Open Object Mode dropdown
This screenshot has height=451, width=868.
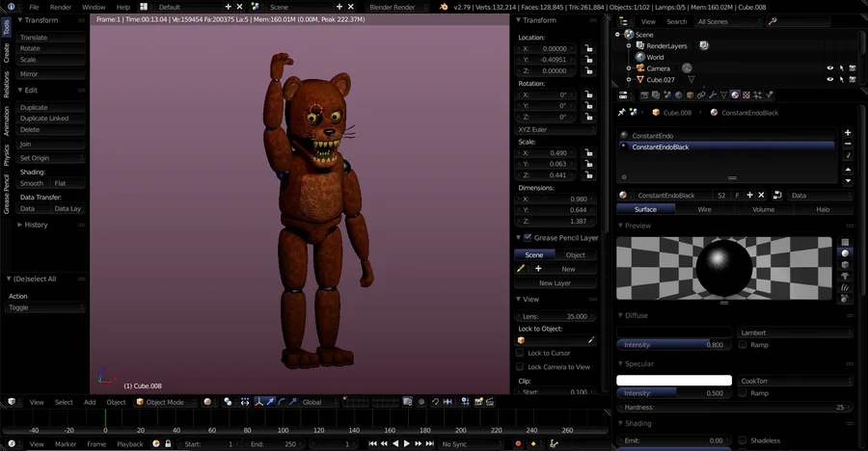point(165,402)
